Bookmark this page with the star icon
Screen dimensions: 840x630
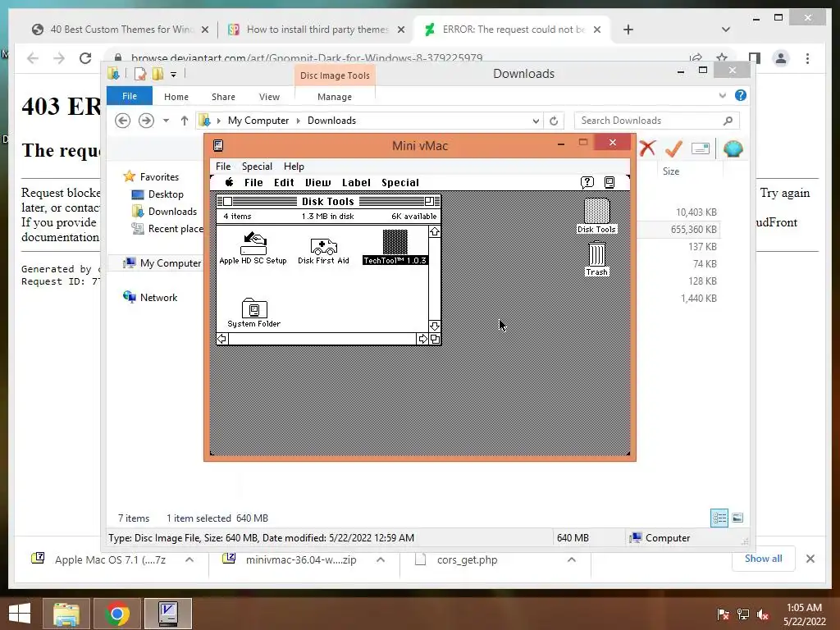tap(722, 57)
